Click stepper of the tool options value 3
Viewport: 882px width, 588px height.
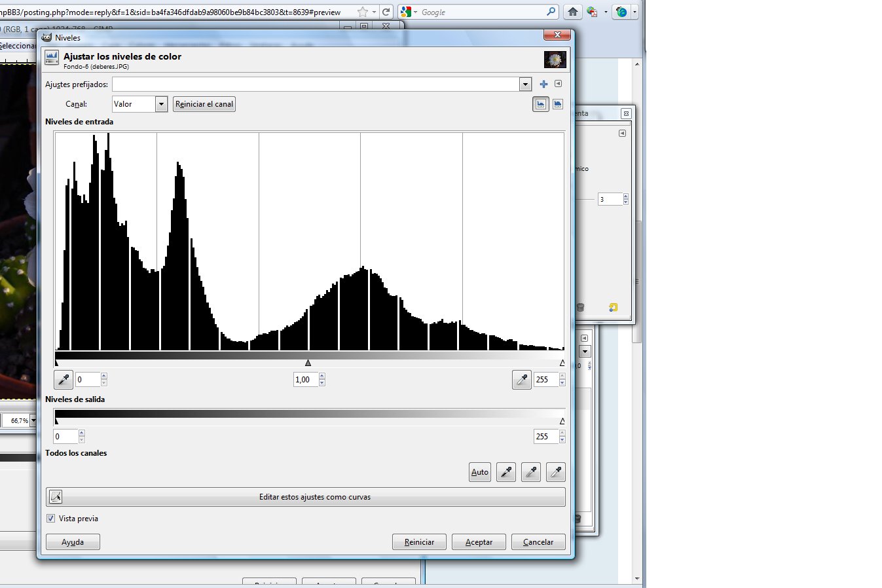point(625,199)
